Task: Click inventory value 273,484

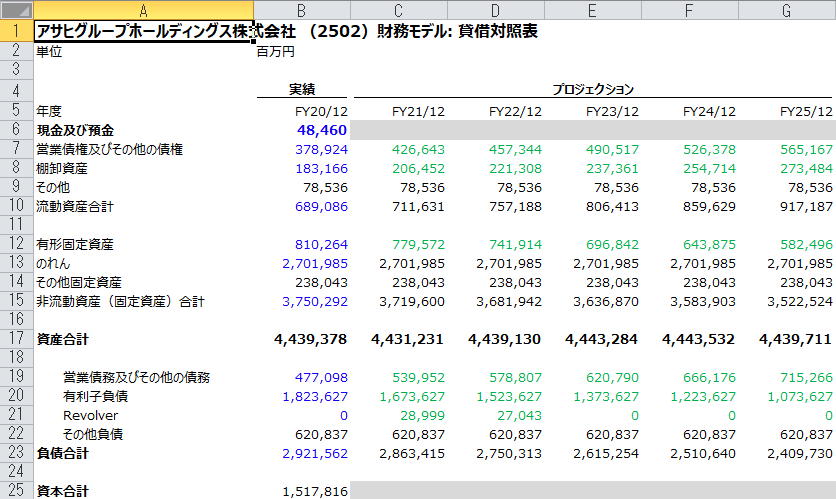Action: click(x=807, y=168)
